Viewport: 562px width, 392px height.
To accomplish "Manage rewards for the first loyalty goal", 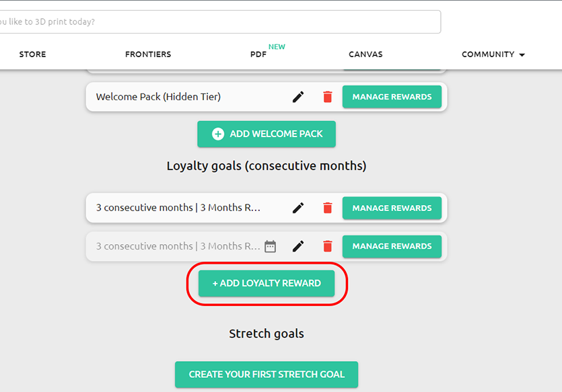I will (392, 208).
